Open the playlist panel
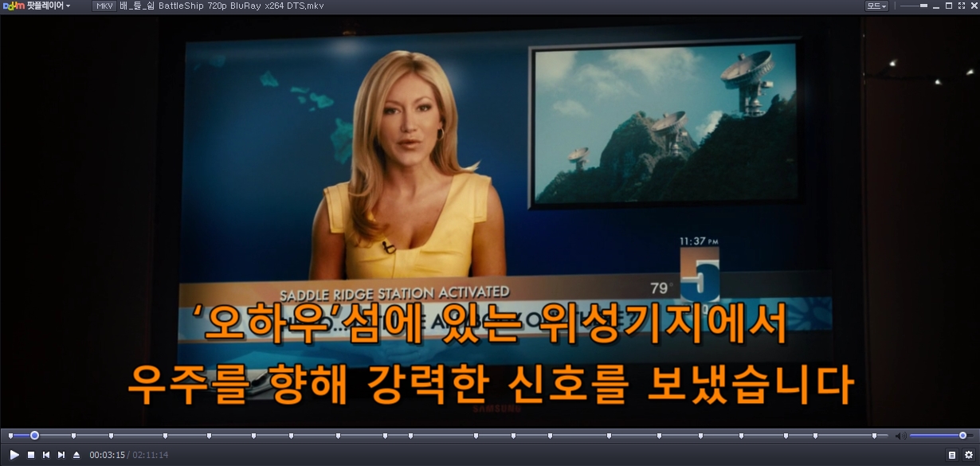Screen dimensions: 980x466 [951, 455]
